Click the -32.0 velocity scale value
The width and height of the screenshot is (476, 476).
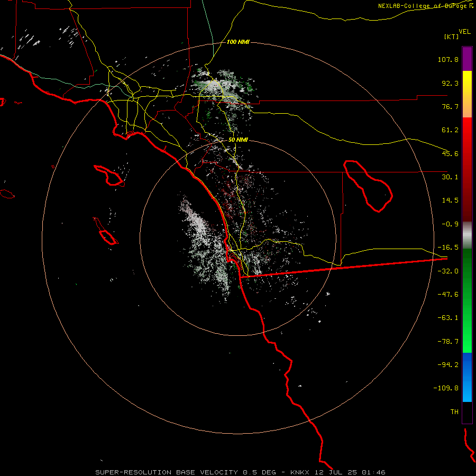448,271
